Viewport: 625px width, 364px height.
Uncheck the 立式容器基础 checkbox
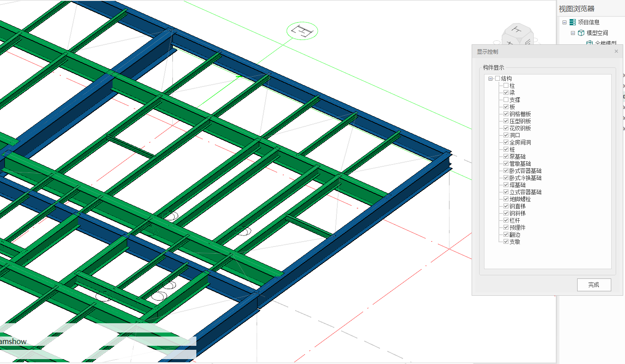506,192
